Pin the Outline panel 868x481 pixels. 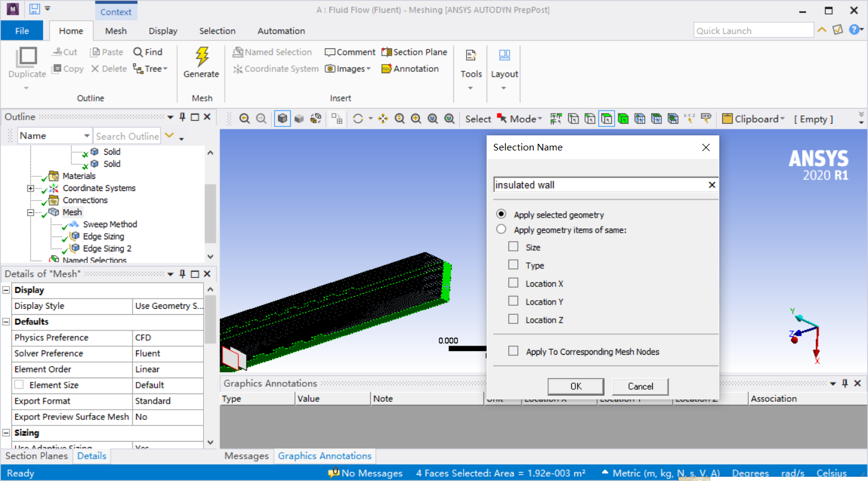[183, 117]
